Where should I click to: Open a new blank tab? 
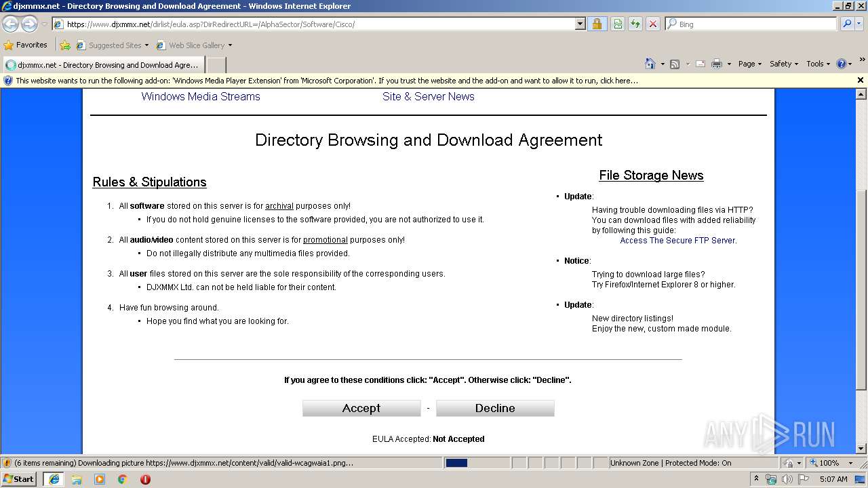click(216, 65)
